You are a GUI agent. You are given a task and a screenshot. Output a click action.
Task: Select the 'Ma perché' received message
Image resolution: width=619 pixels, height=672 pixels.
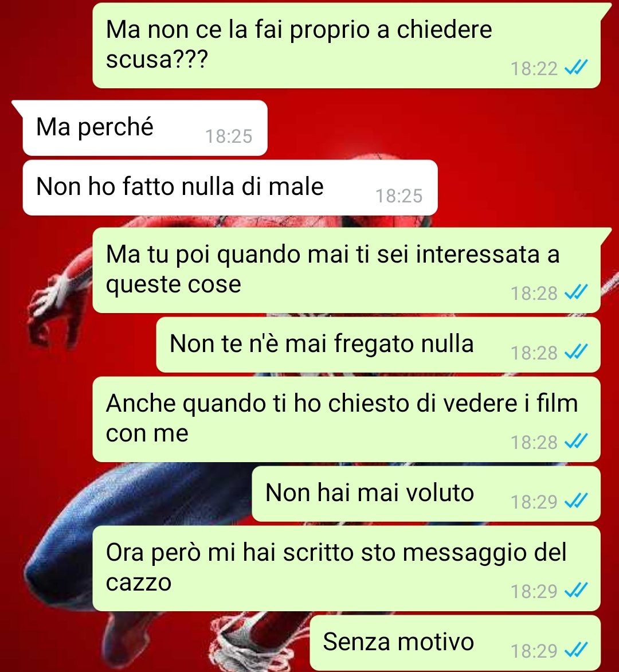pyautogui.click(x=145, y=128)
